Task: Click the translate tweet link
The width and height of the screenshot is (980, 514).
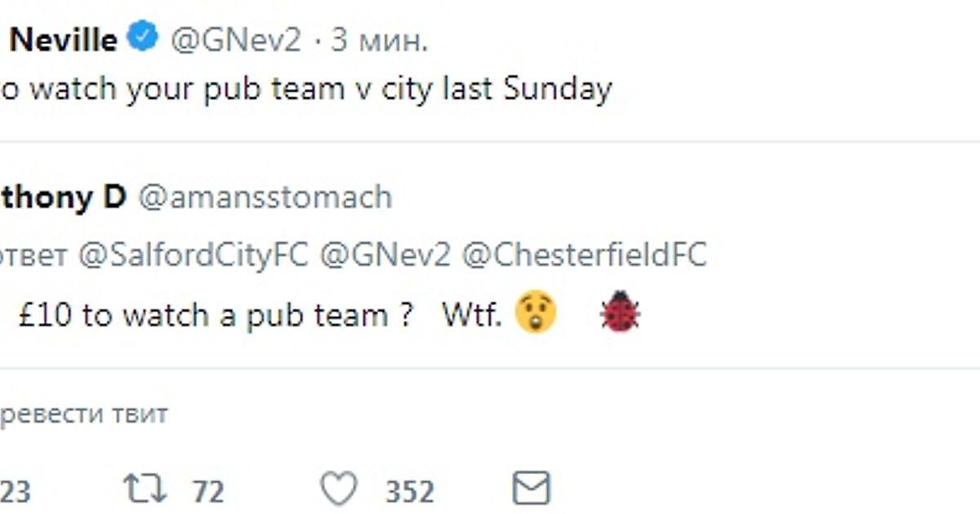Action: pyautogui.click(x=83, y=414)
